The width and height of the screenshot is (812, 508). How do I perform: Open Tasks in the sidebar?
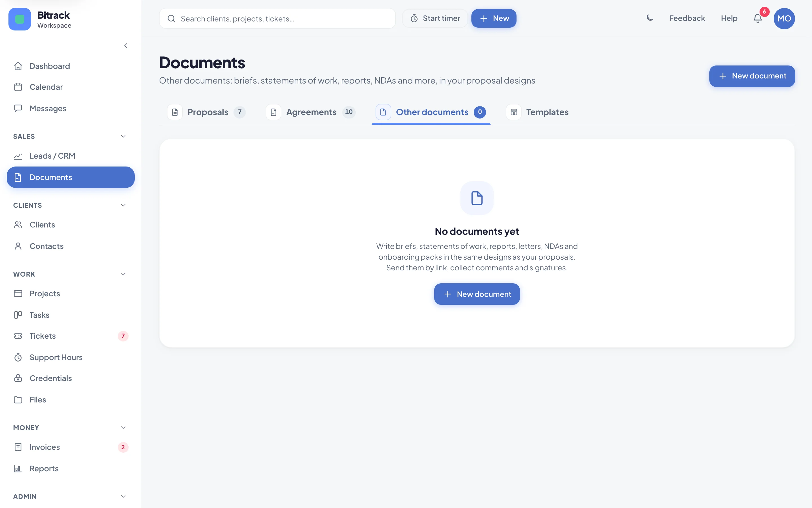pyautogui.click(x=70, y=315)
